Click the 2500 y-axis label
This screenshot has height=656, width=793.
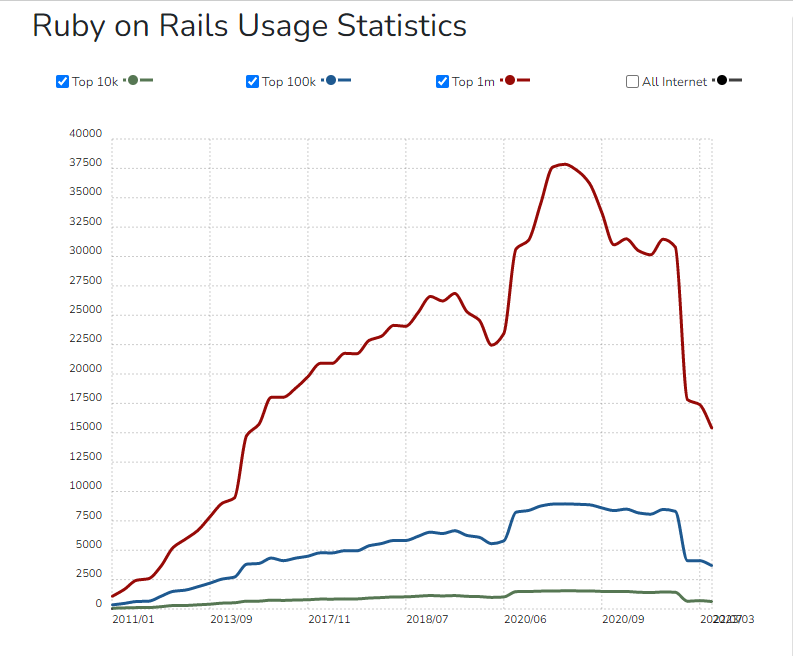pyautogui.click(x=89, y=574)
